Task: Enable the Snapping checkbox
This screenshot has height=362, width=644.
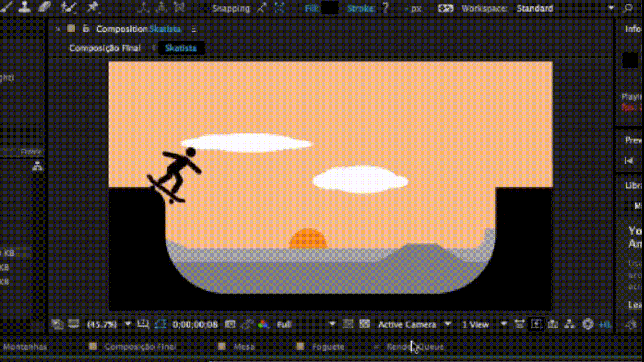Action: coord(204,8)
